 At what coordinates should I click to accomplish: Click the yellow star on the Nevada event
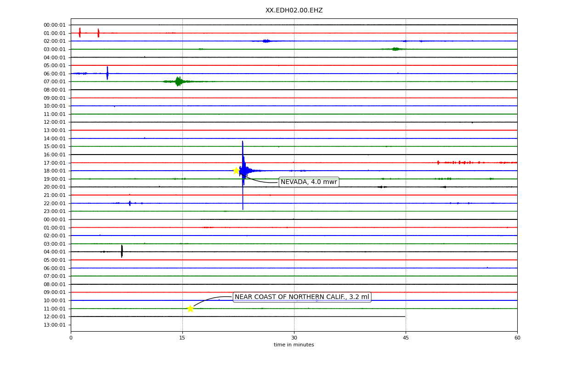point(236,171)
